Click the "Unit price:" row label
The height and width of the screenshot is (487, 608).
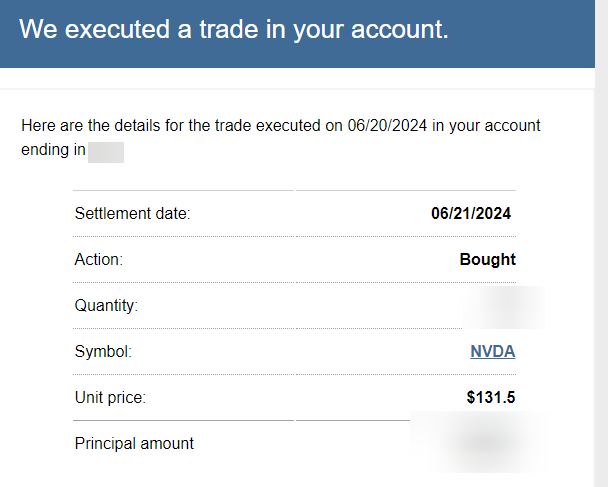(x=110, y=397)
